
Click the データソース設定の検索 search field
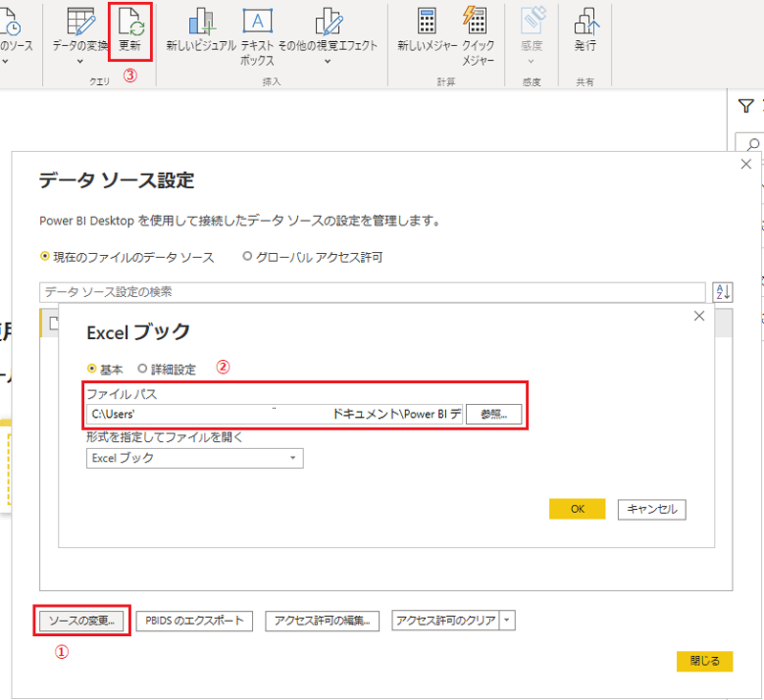(372, 292)
